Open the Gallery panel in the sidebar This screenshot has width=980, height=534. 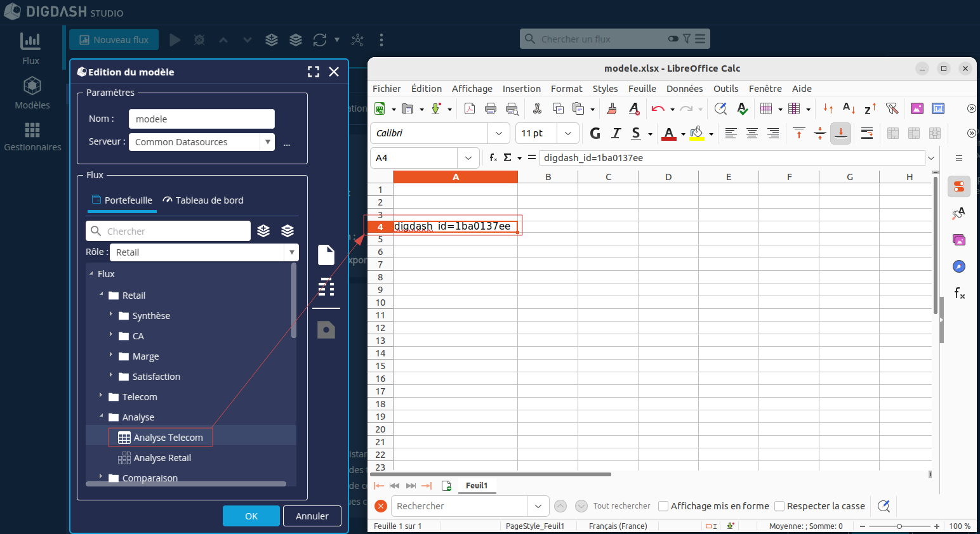pos(959,240)
